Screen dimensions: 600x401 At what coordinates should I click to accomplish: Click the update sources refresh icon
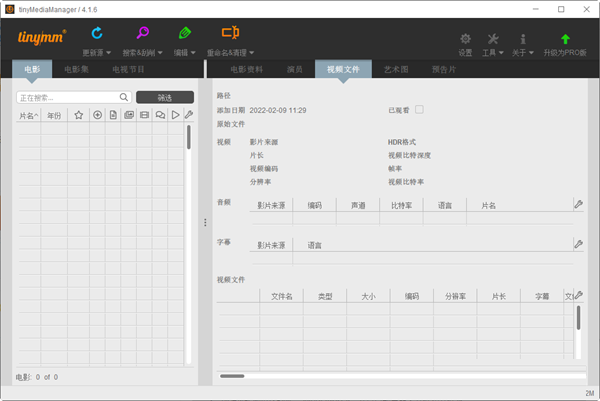coord(97,33)
